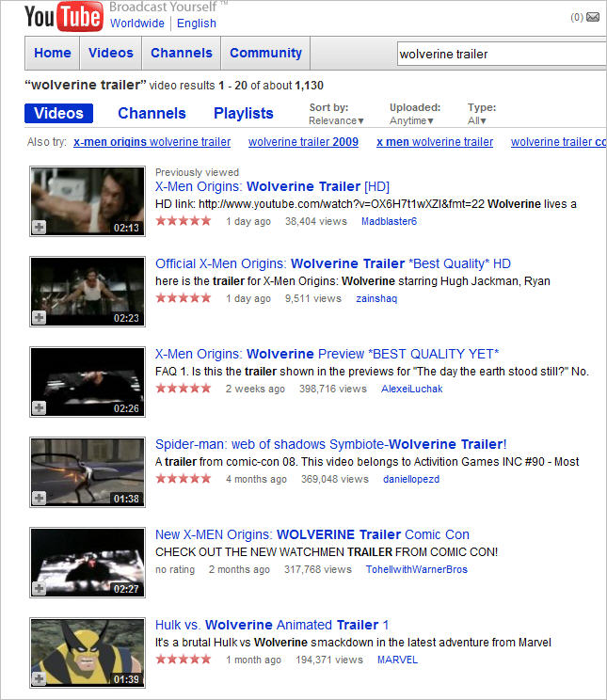
Task: Try the 'x men wolverine trailer' suggestion
Action: click(435, 142)
